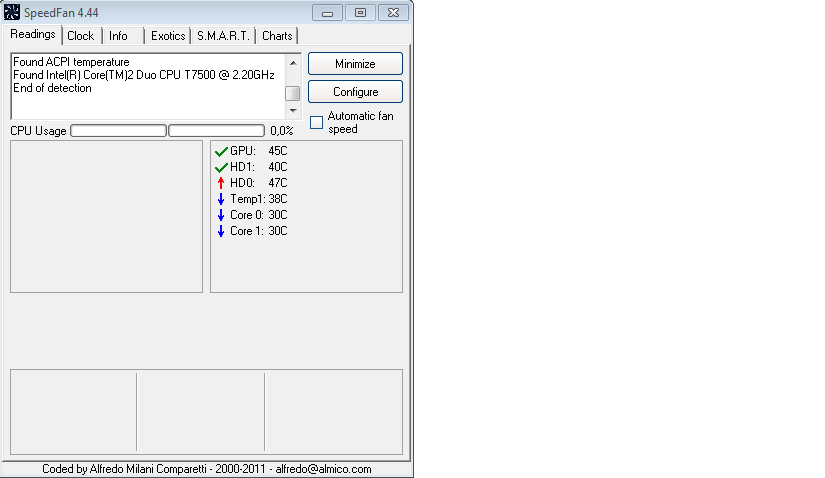Click the Core 1 30C reading
This screenshot has height=478, width=825.
[x=258, y=231]
